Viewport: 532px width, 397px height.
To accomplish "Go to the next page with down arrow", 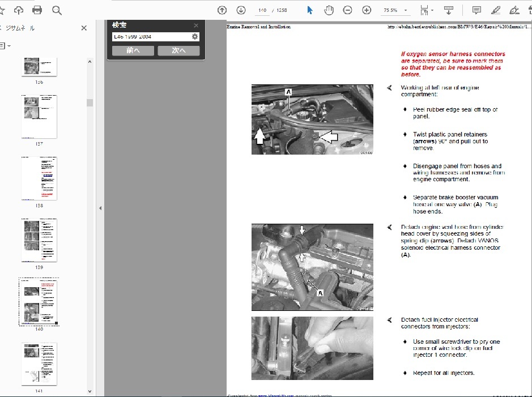I will pos(241,10).
